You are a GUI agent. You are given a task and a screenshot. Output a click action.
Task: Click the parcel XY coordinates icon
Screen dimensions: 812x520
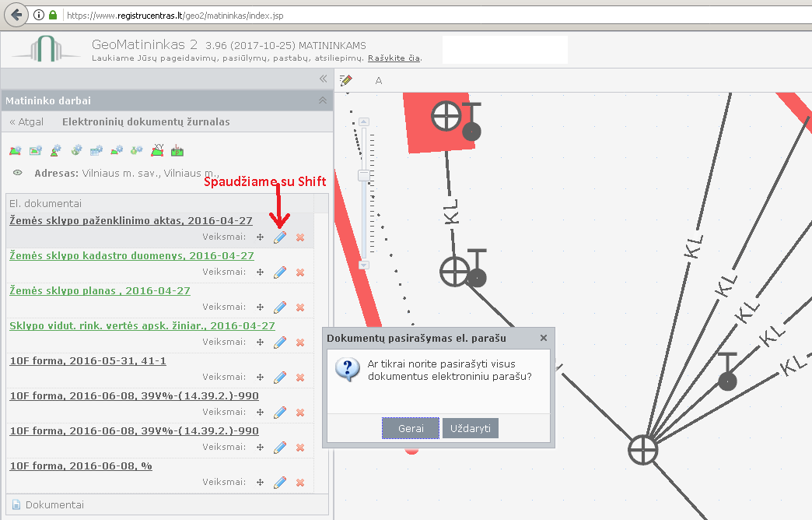pyautogui.click(x=157, y=150)
